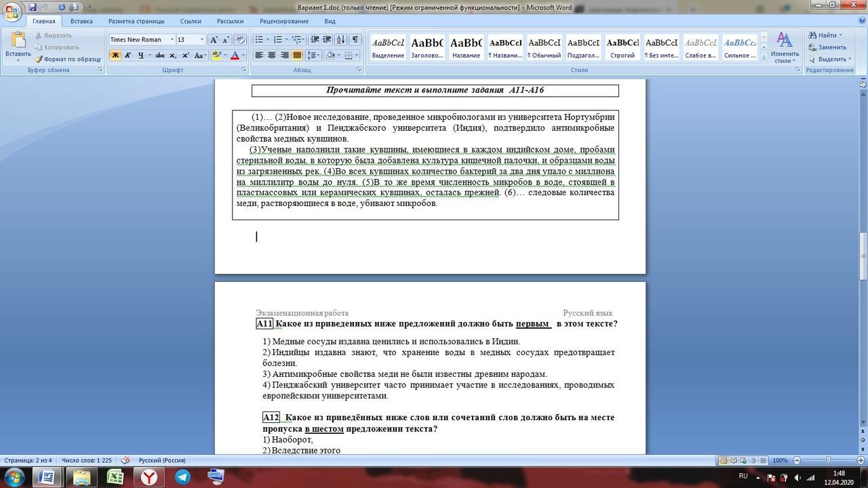Viewport: 868px width, 488px height.
Task: Apply the Строгий style
Action: [623, 47]
